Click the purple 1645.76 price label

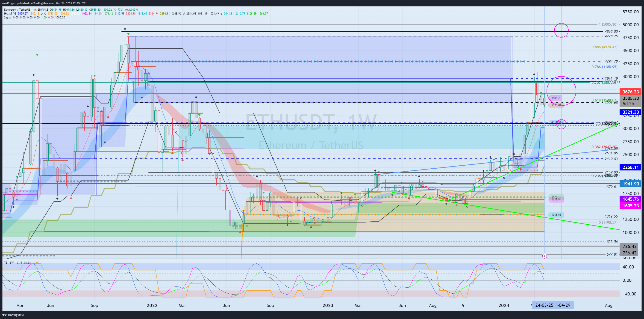point(630,199)
